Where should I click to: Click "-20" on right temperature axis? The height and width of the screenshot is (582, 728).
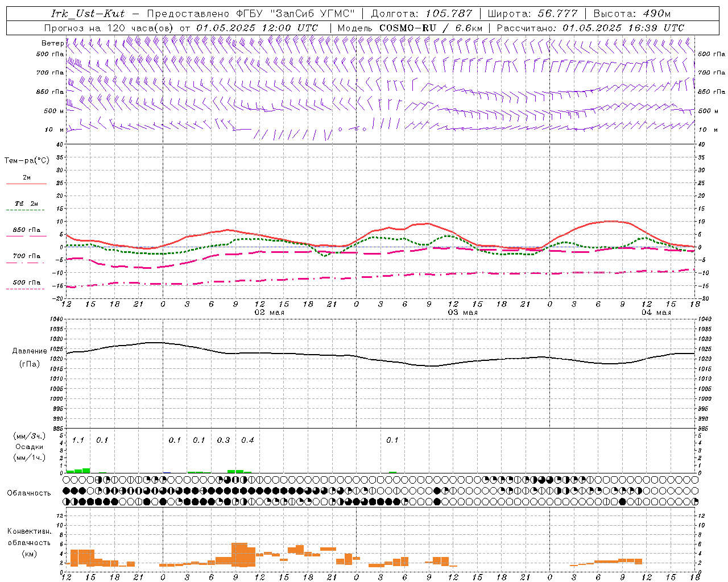pyautogui.click(x=703, y=298)
